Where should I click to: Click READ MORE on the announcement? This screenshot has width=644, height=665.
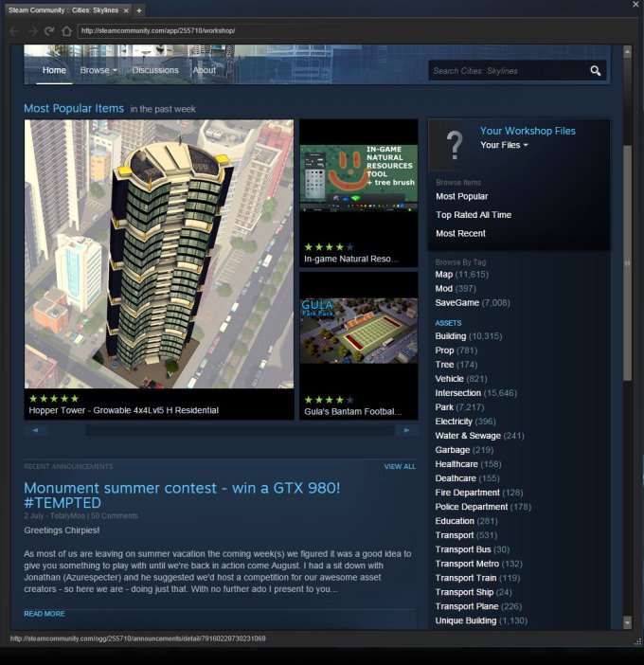coord(45,614)
